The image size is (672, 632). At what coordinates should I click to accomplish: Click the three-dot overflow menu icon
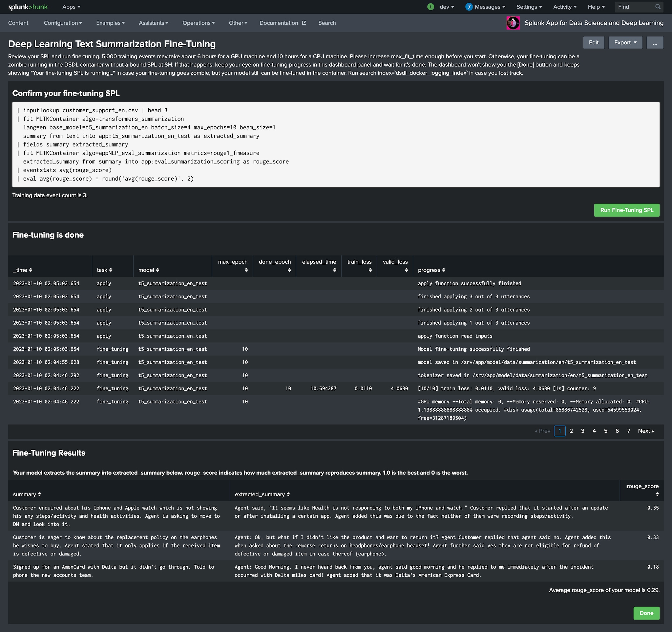click(654, 42)
